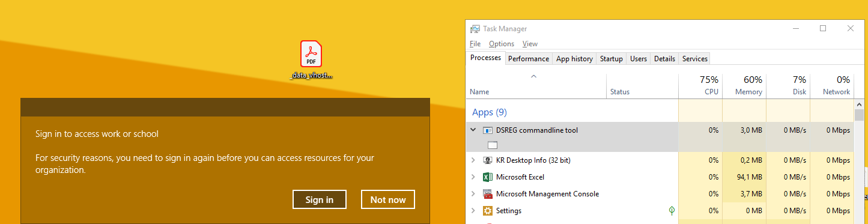This screenshot has height=224, width=868.
Task: Select the Settings process row name
Action: [x=509, y=211]
